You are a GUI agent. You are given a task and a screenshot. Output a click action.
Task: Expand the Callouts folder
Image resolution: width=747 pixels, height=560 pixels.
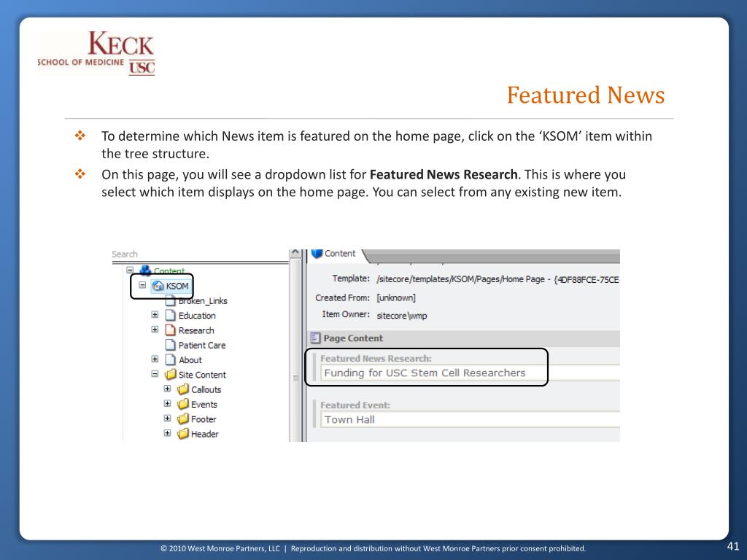pos(167,389)
